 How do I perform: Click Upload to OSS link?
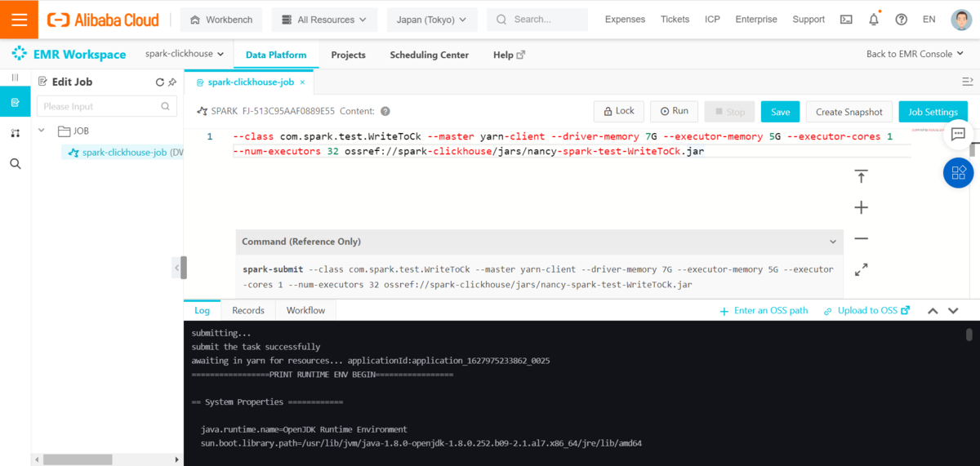(866, 311)
